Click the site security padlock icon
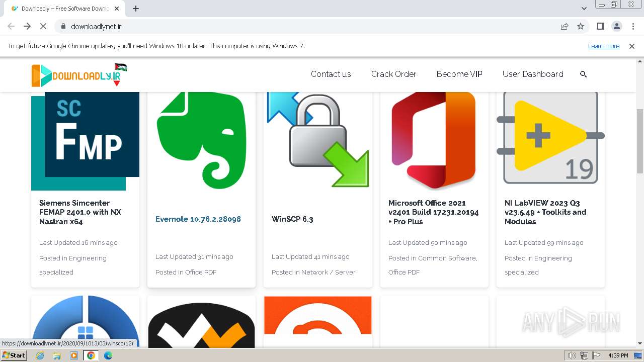Screen dimensions: 644x362 click(63, 26)
